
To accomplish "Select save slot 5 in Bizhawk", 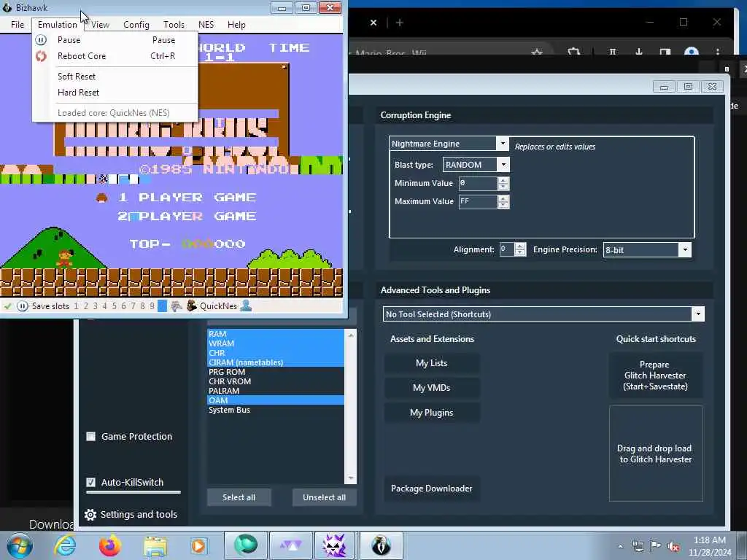I will 114,306.
